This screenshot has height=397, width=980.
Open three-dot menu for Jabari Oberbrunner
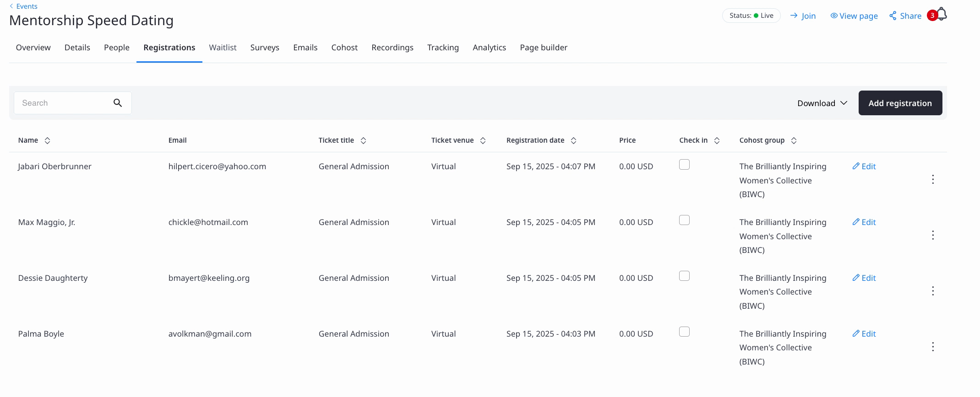point(932,180)
